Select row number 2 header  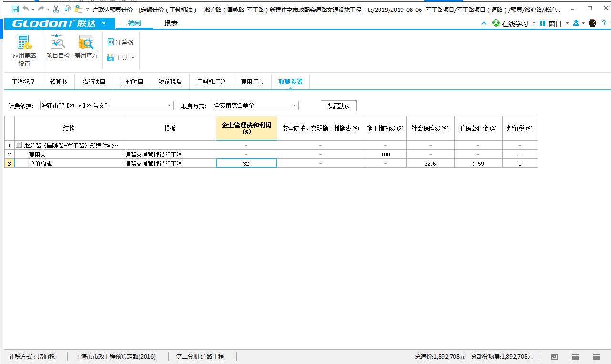coord(9,155)
